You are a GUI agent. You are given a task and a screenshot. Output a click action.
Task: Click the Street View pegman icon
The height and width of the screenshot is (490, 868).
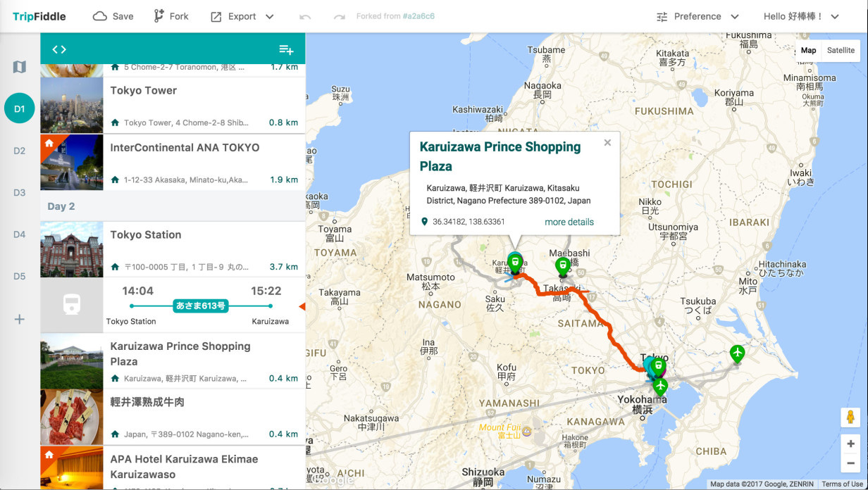tap(850, 417)
